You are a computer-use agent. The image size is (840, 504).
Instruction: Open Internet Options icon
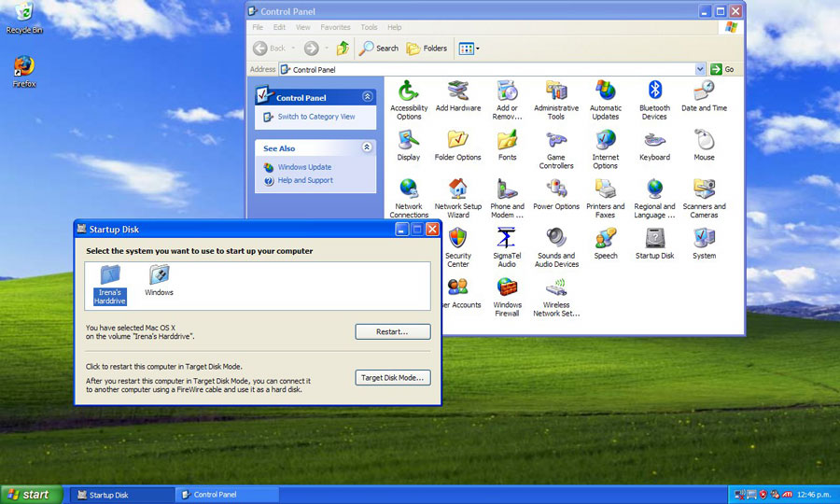(606, 149)
